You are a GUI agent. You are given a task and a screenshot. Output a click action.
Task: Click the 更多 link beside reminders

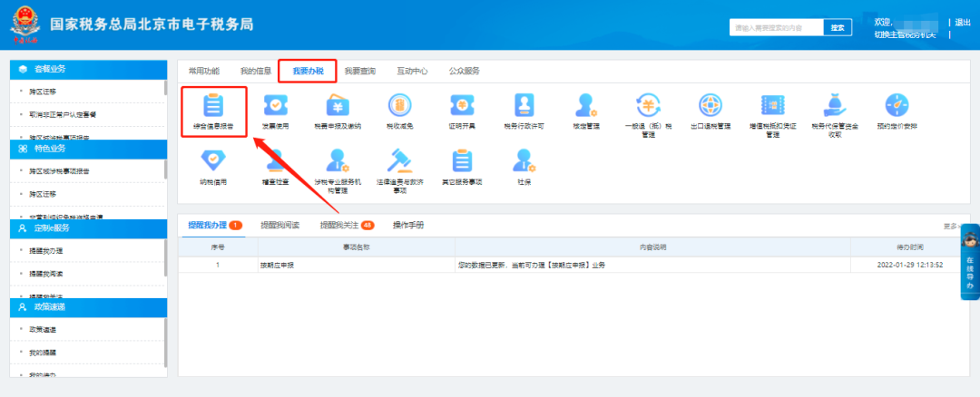tap(951, 227)
